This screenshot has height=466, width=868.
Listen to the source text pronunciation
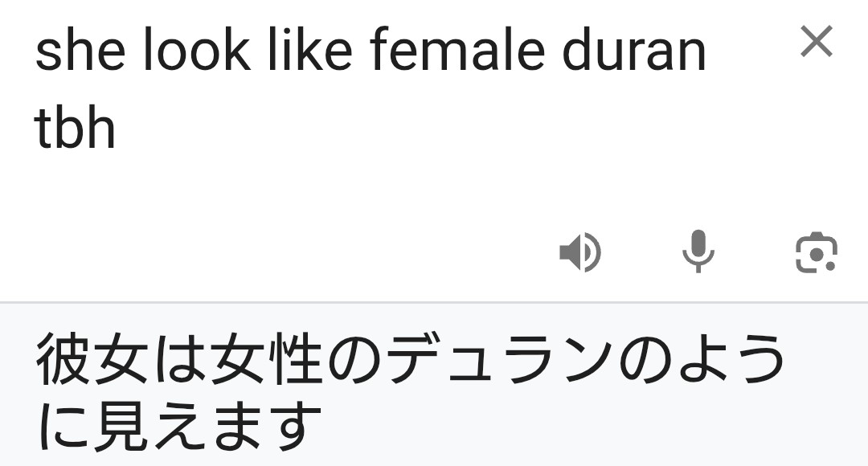pyautogui.click(x=579, y=253)
